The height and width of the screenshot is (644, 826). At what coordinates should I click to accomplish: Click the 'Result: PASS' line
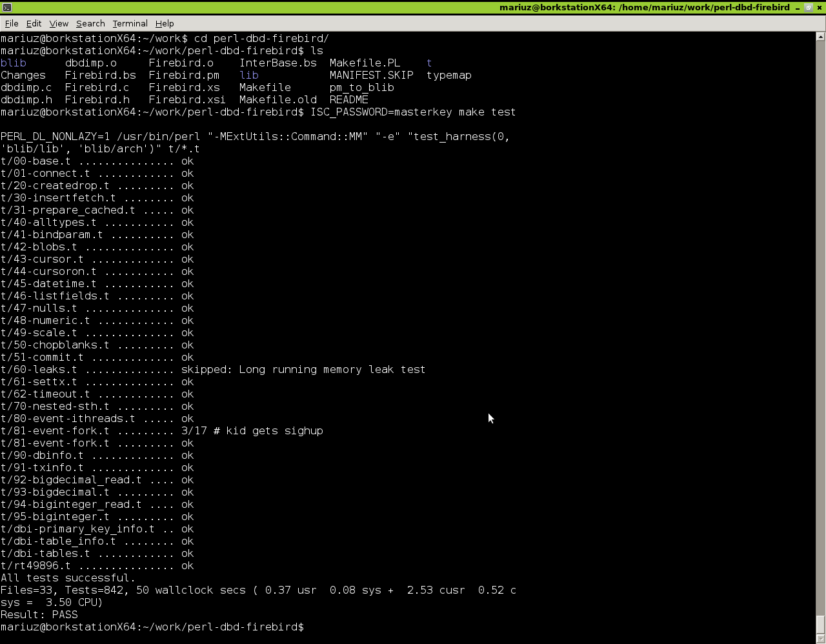tap(39, 615)
